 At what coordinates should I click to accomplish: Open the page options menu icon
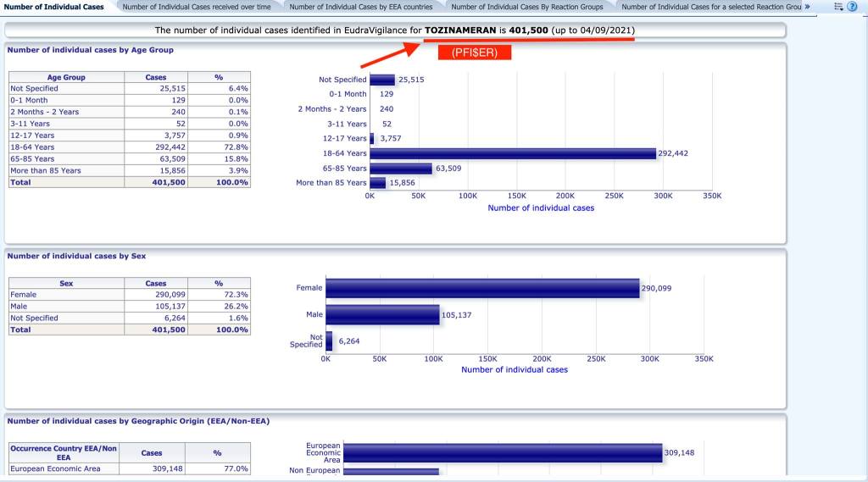(x=838, y=7)
